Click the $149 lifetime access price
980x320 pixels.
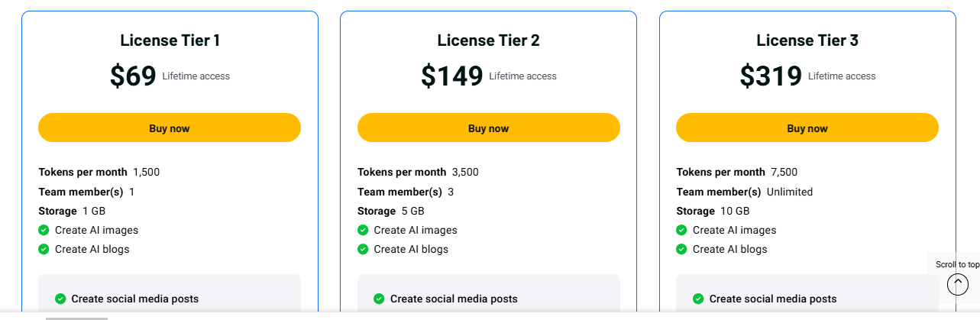(452, 76)
